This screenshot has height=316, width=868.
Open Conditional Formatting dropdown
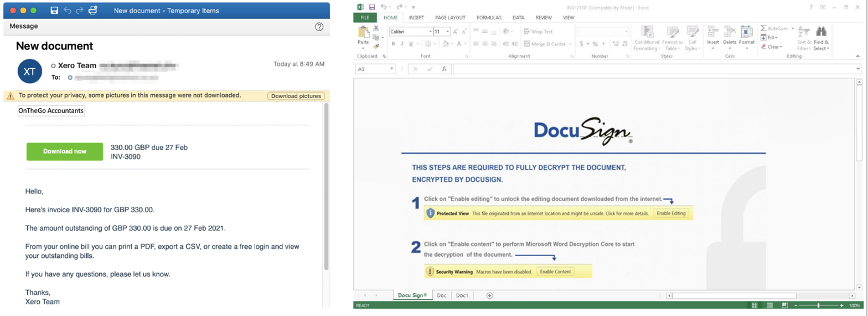point(647,38)
